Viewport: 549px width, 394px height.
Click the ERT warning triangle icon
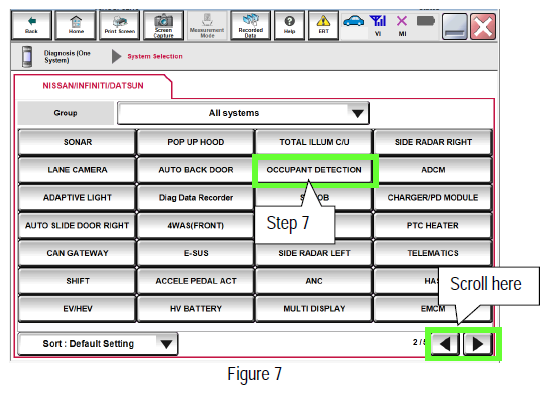coord(323,25)
